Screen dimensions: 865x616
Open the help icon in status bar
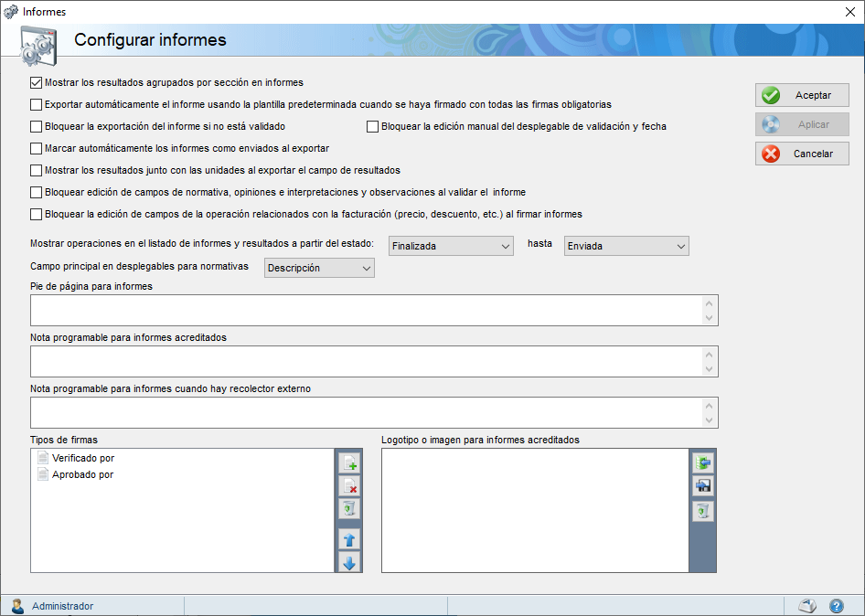pyautogui.click(x=837, y=606)
